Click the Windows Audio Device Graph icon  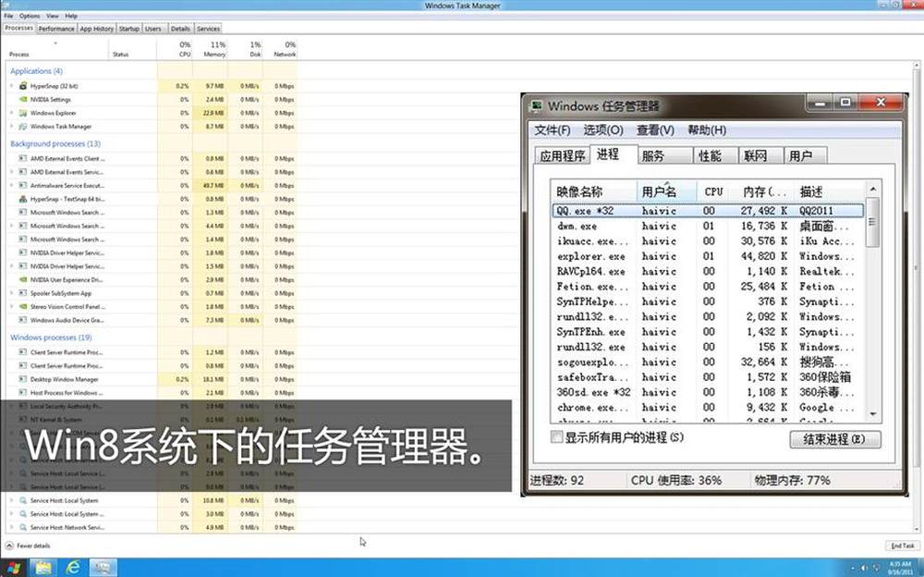(x=23, y=320)
